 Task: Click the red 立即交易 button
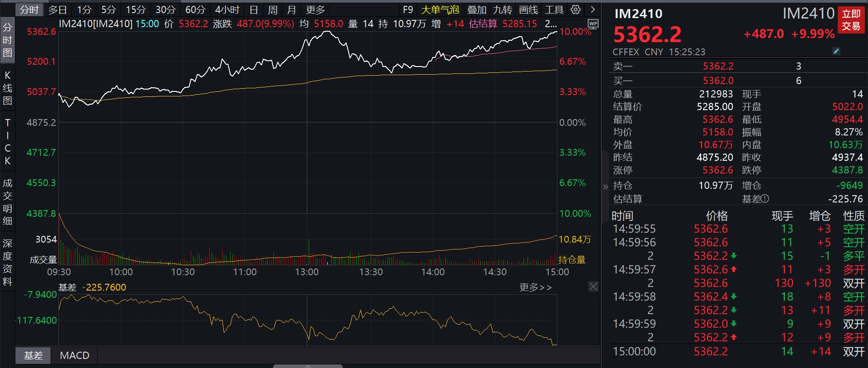(851, 20)
